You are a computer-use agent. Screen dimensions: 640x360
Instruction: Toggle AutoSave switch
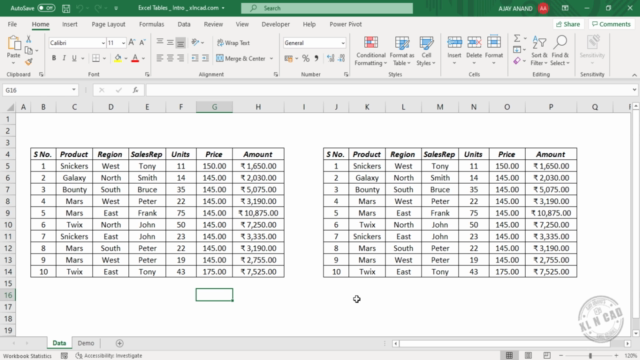(46, 8)
